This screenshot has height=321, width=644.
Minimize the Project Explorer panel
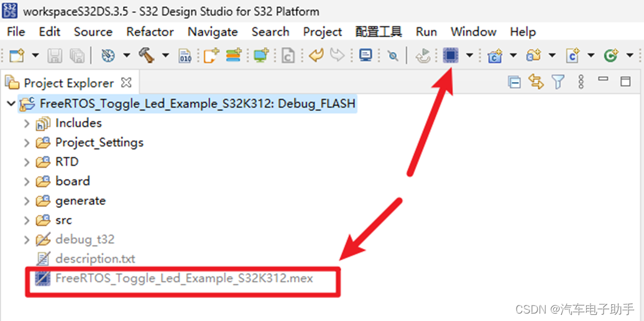click(x=603, y=78)
